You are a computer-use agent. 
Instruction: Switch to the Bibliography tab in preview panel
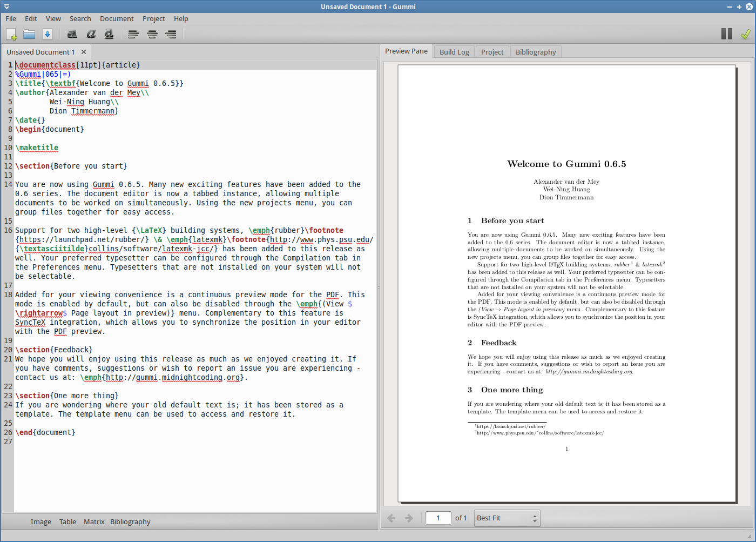click(x=536, y=52)
